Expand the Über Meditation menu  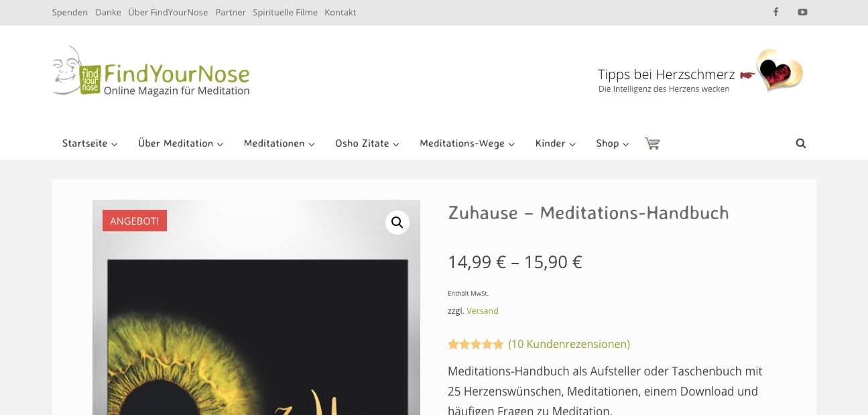point(180,143)
